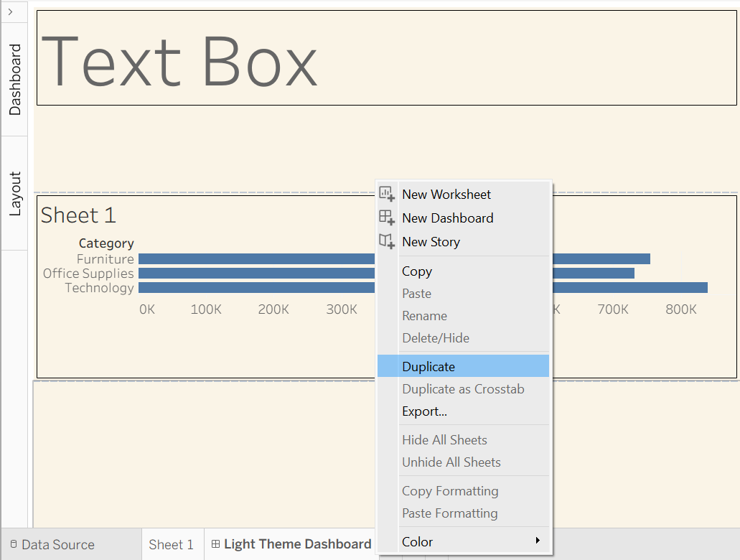The height and width of the screenshot is (560, 740).
Task: Open the Color submenu arrow
Action: coord(538,541)
